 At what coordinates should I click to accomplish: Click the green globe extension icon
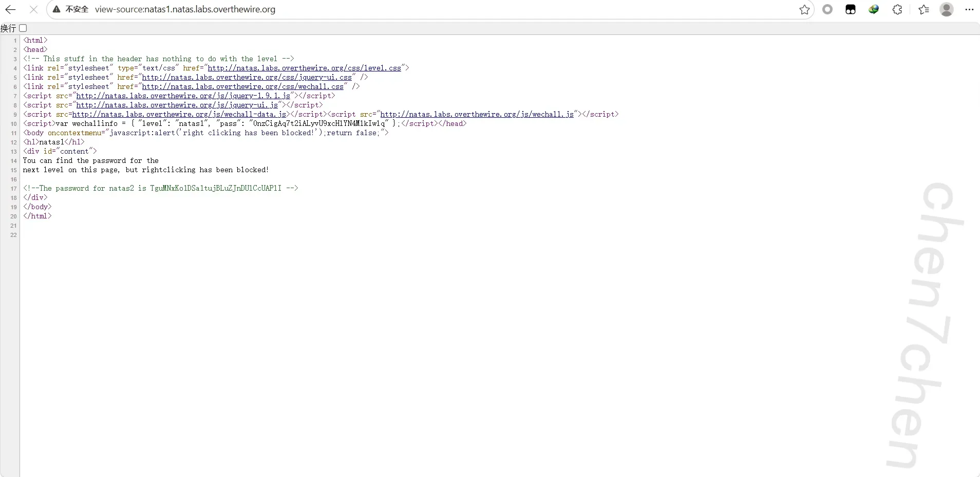874,9
